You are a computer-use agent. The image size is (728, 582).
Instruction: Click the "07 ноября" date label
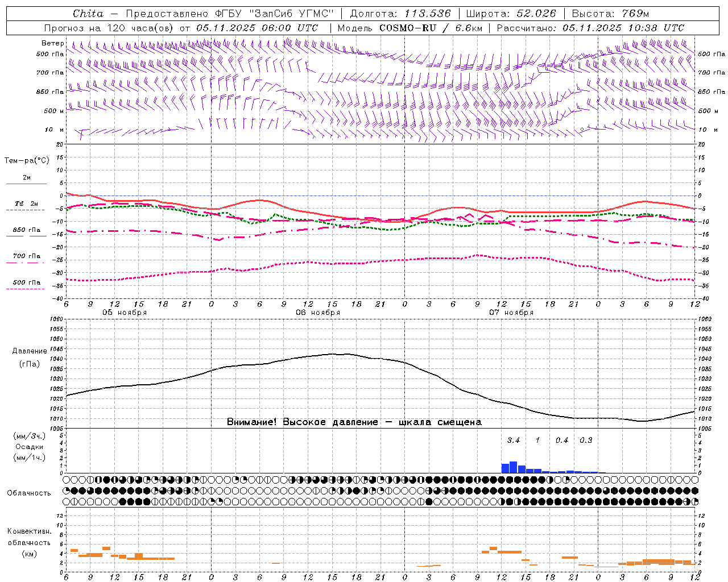point(511,313)
